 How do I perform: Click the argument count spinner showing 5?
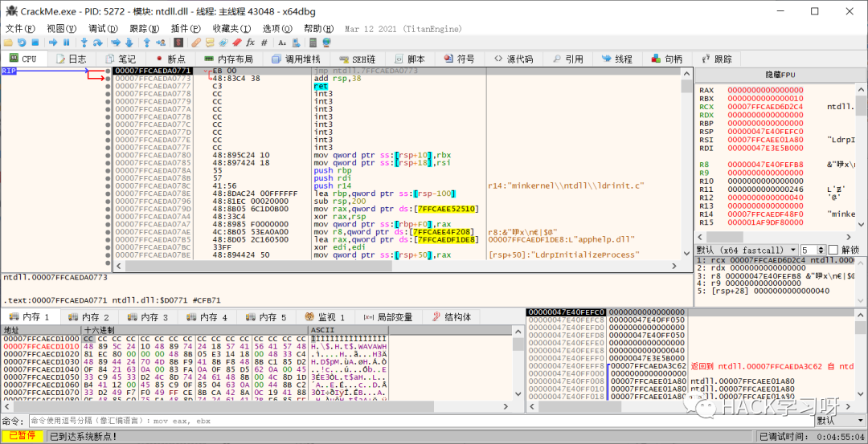coord(810,250)
